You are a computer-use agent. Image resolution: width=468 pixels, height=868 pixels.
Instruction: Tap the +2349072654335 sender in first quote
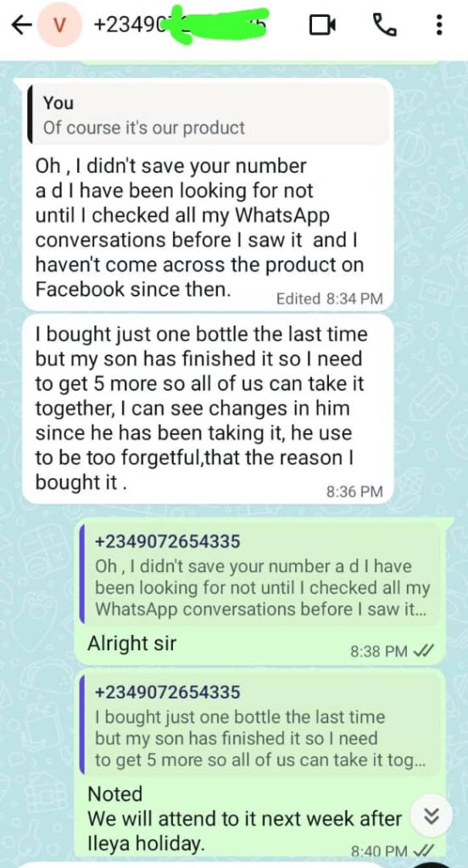pos(168,541)
